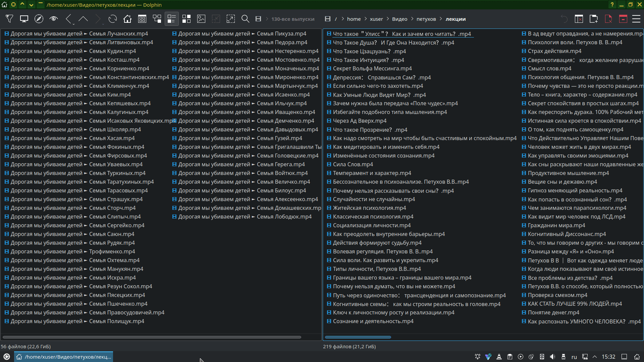Viewport: 644px width, 362px height.
Task: Select file 'Семья Лободюк.mp4'
Action: [242, 217]
